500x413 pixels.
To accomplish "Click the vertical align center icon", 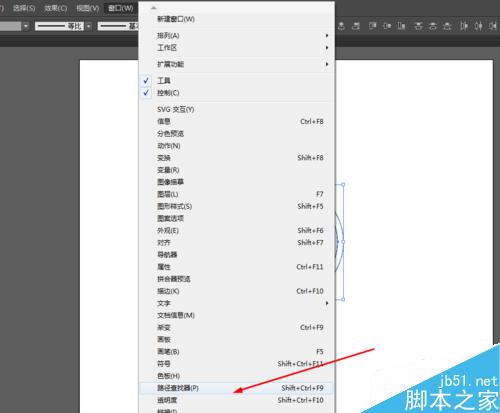I will (387, 26).
